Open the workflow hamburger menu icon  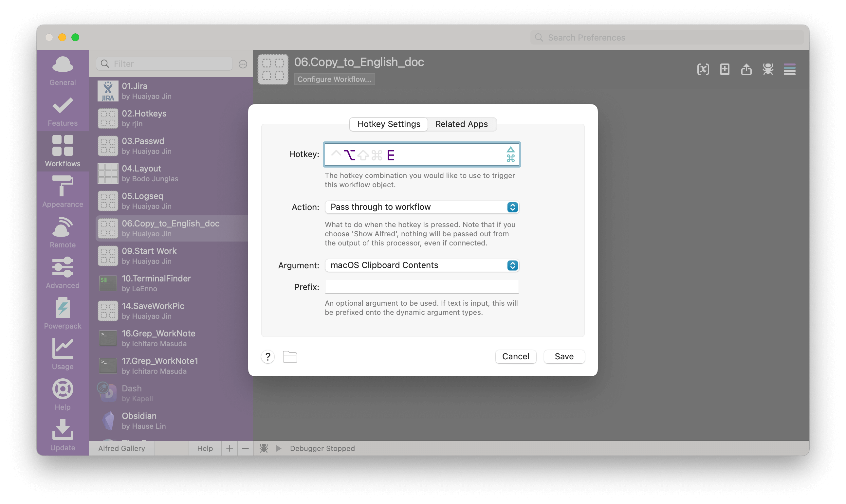coord(789,70)
